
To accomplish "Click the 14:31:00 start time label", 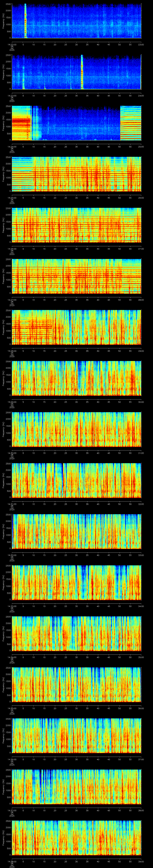I will click(12, 504).
